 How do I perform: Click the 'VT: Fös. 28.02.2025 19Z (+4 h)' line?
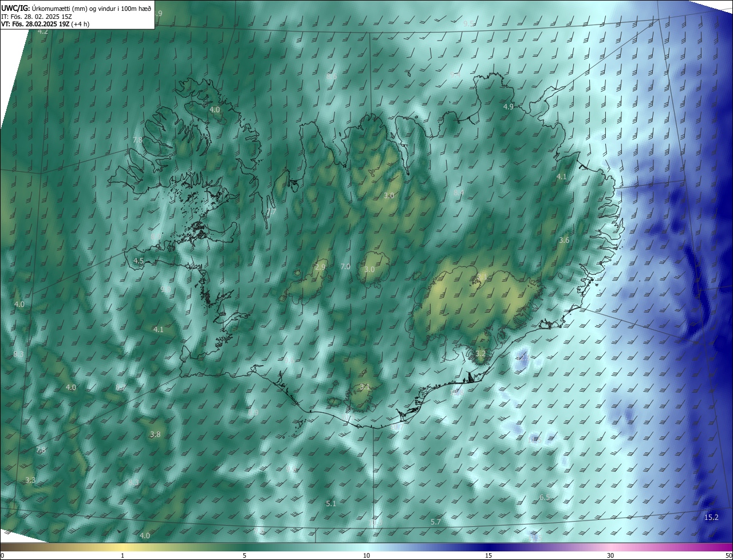tap(45, 24)
